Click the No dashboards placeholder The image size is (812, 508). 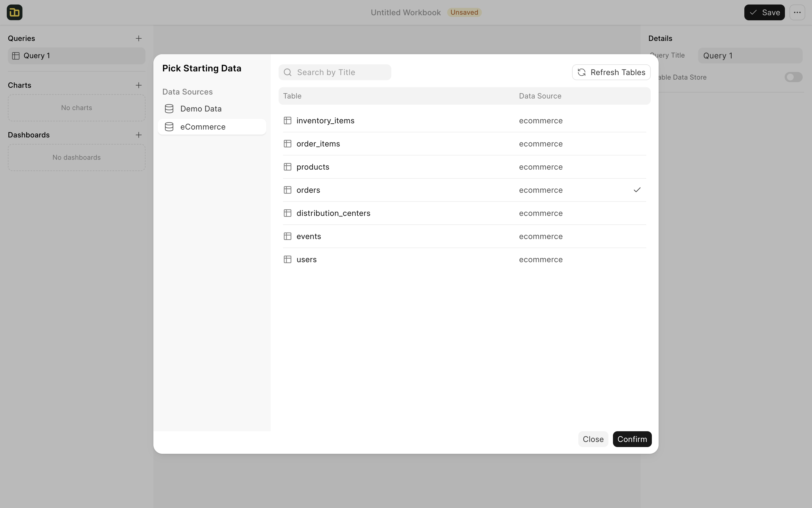coord(76,157)
